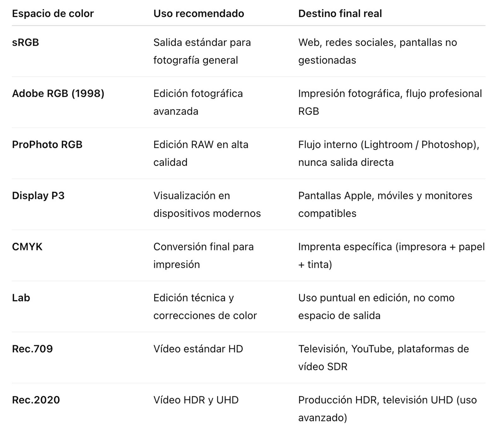Click the "Vídeo HDR y UHD" cell

[196, 400]
